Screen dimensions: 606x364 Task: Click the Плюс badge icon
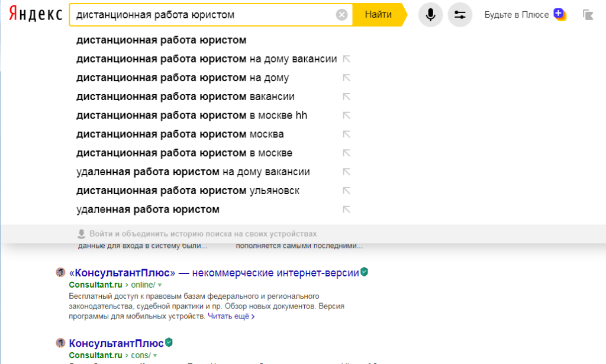click(x=559, y=14)
